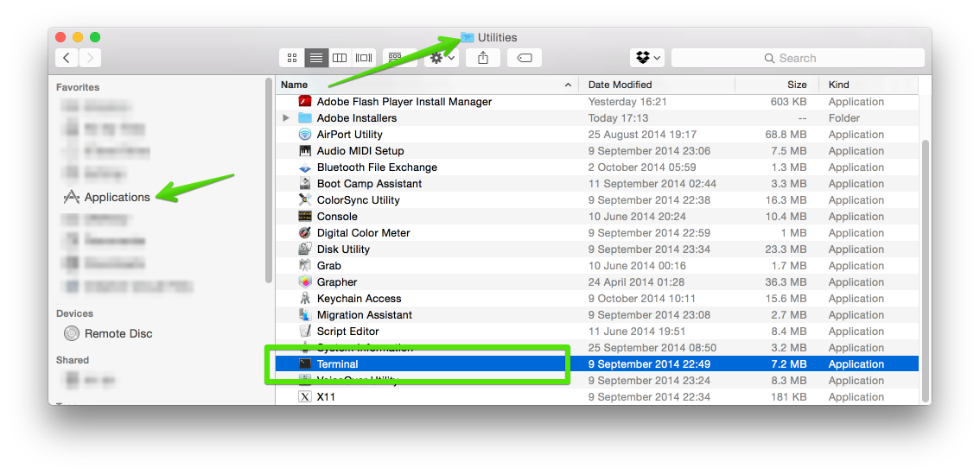Click the Utilities folder title icon
Screen dimensions: 980x474
(468, 37)
